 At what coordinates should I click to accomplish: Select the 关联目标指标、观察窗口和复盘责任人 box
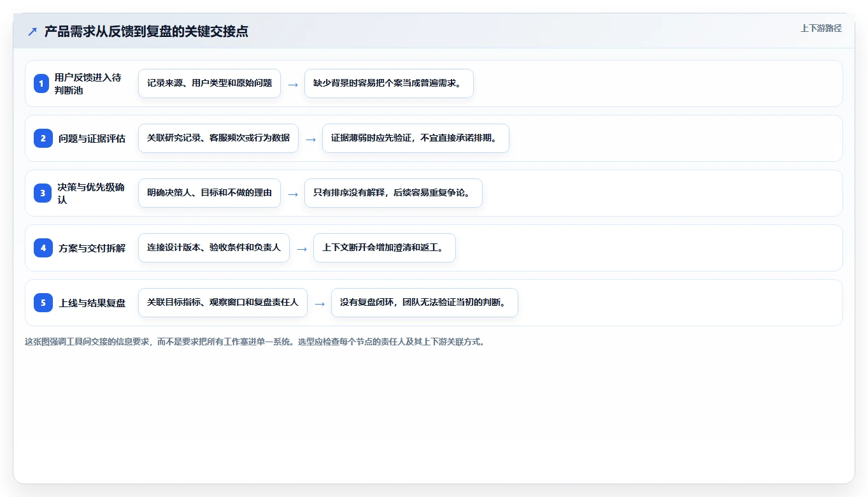[223, 303]
